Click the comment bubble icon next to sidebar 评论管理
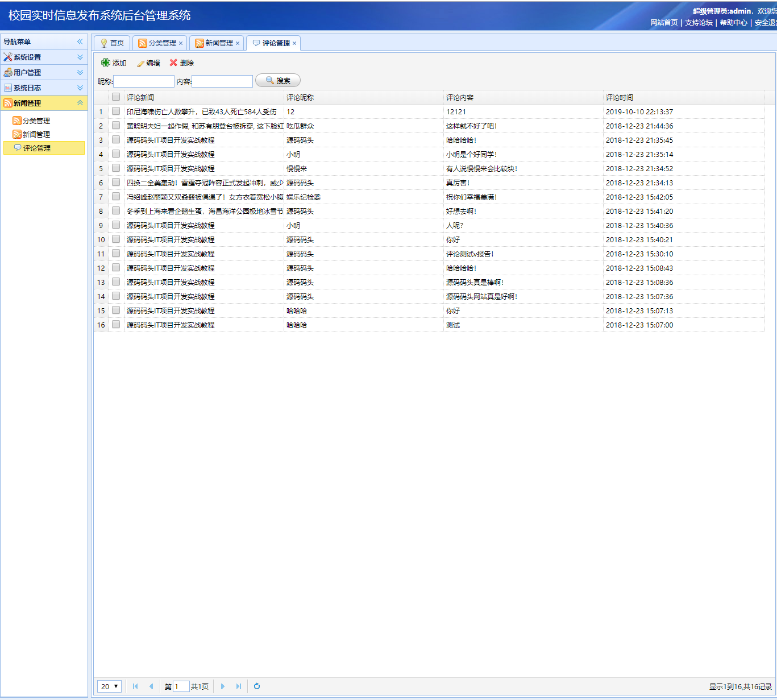This screenshot has width=777, height=700. 18,148
